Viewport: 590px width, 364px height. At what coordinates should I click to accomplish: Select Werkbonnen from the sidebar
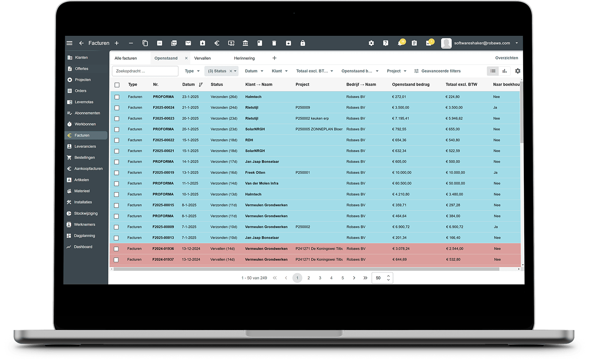[85, 124]
